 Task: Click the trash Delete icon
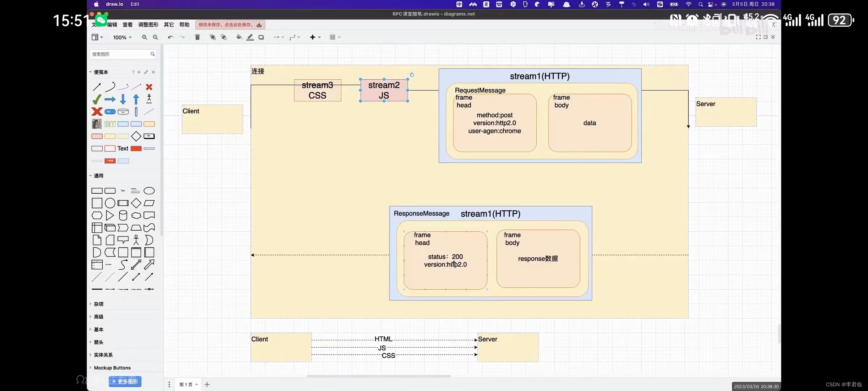point(197,37)
